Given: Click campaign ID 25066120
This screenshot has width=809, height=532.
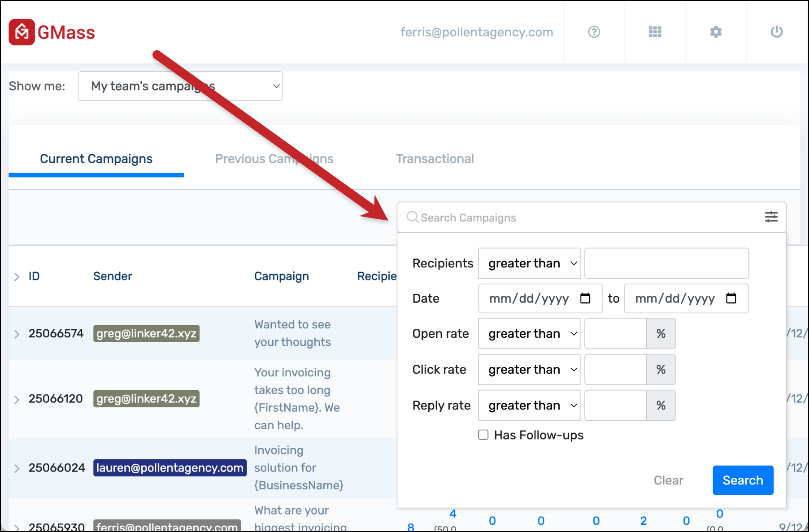Looking at the screenshot, I should coord(56,398).
